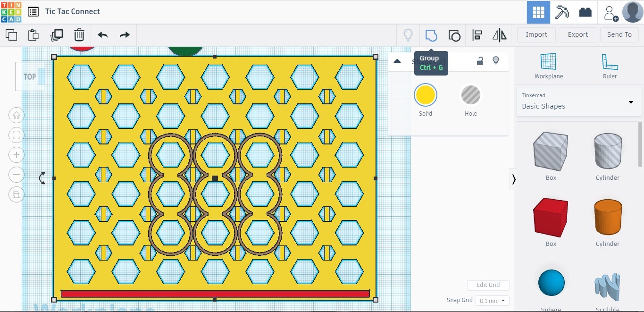Collapse the right shapes sidebar
The width and height of the screenshot is (644, 312).
coord(513,179)
